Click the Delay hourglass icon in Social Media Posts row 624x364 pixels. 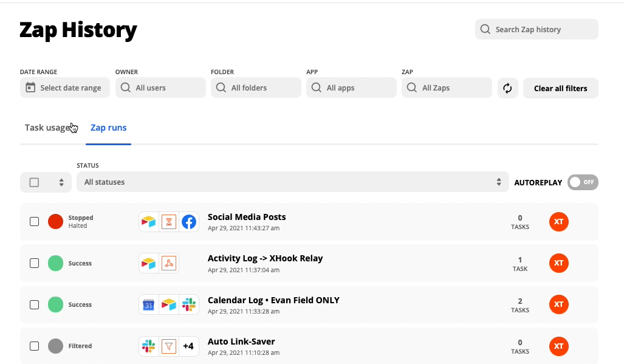point(169,222)
